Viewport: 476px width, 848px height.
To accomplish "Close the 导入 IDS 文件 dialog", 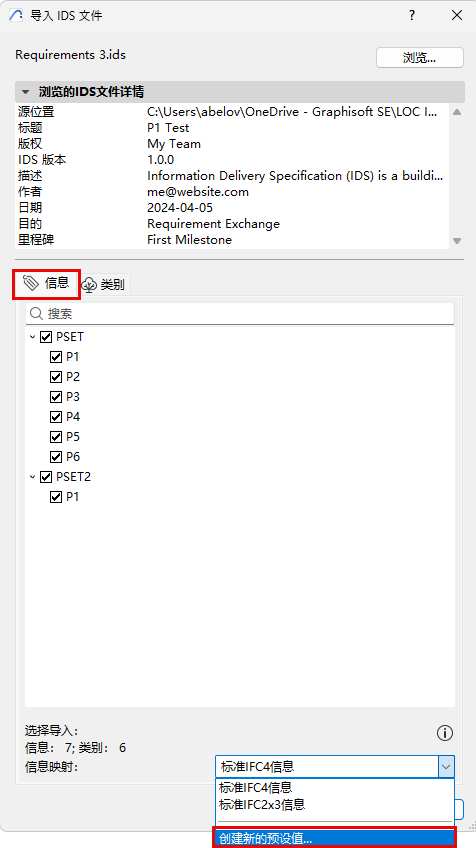I will tap(457, 15).
